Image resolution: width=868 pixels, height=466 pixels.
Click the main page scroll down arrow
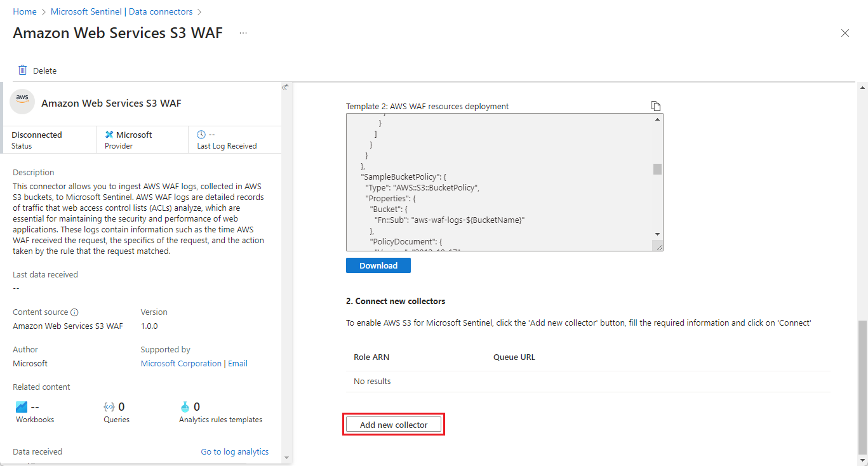click(862, 460)
